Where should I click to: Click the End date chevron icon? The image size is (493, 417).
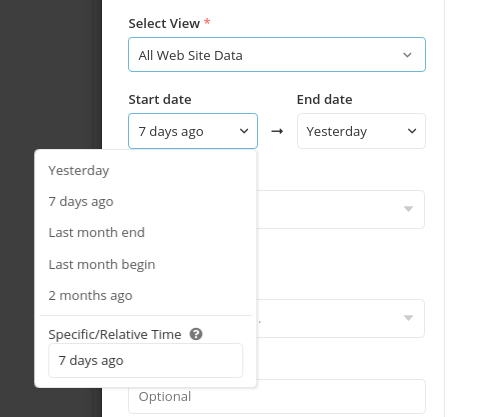click(x=412, y=131)
